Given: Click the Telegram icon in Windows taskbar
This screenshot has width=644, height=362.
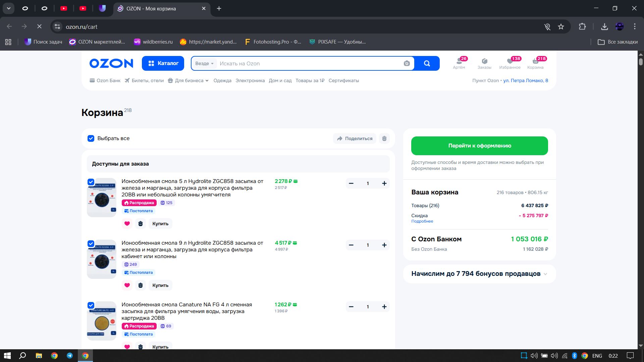Looking at the screenshot, I should click(x=70, y=356).
